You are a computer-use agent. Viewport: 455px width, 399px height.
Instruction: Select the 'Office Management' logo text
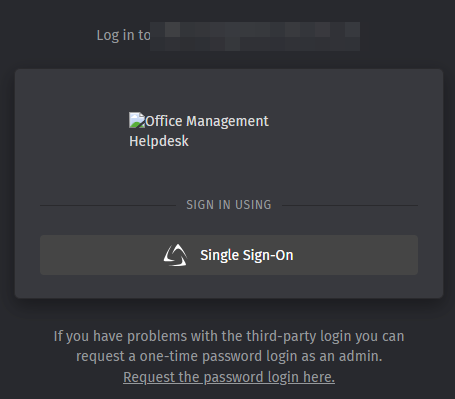(x=207, y=121)
